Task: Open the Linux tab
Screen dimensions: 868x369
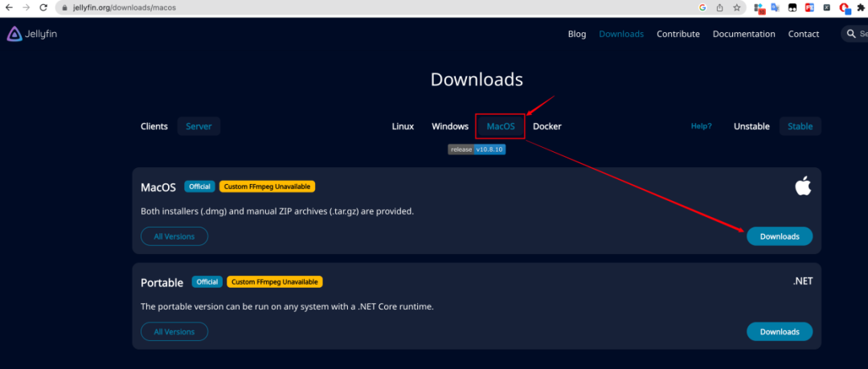Action: pyautogui.click(x=403, y=126)
